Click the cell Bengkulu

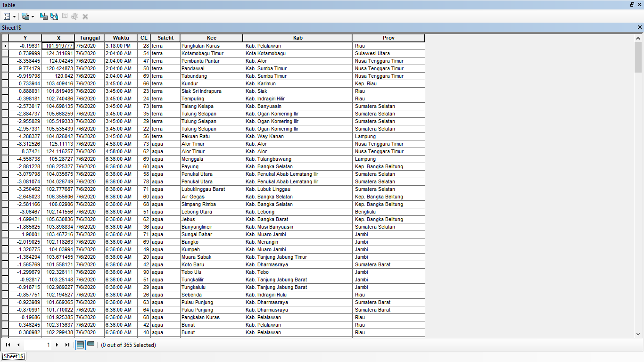[x=388, y=212]
